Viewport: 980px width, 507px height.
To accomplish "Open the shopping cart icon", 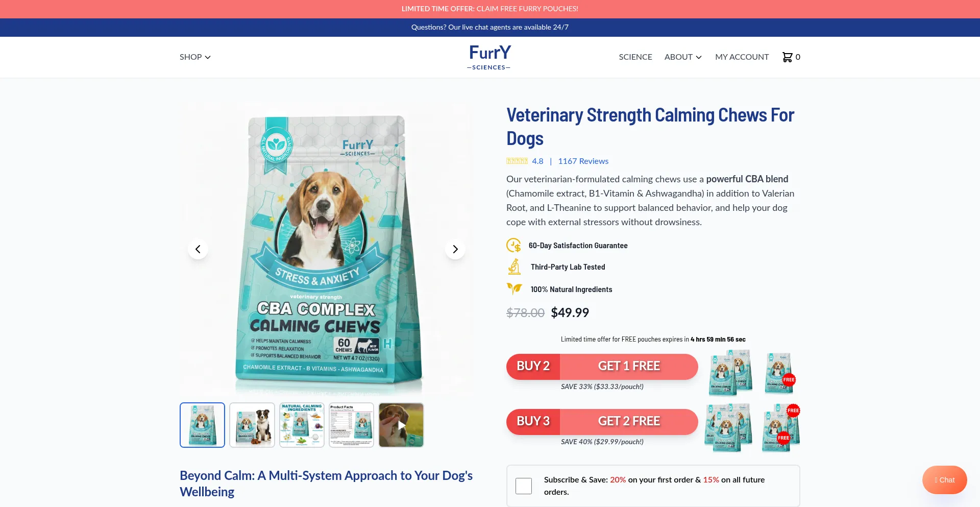I will pos(787,57).
